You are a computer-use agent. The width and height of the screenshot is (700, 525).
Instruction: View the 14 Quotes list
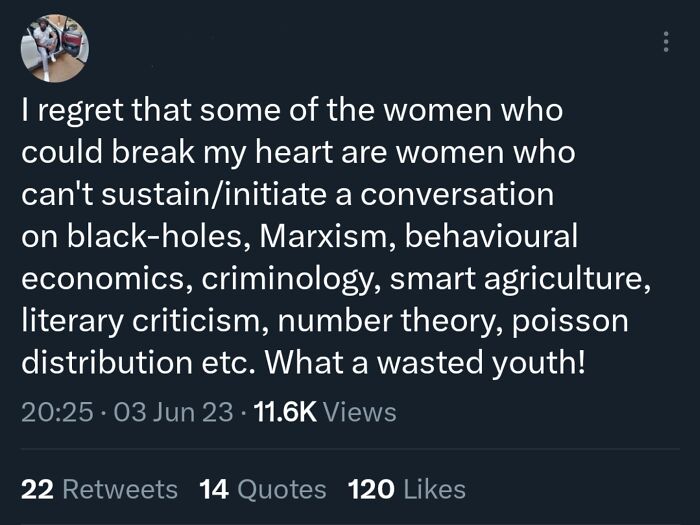coord(263,489)
